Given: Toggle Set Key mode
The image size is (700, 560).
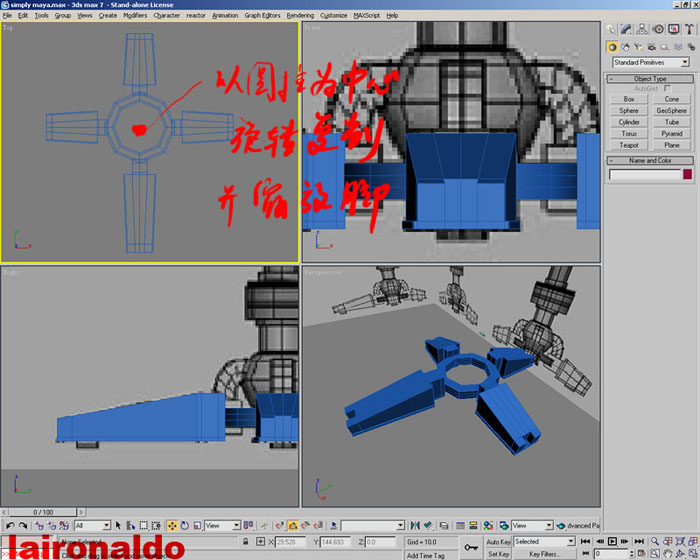Looking at the screenshot, I should pos(499,553).
